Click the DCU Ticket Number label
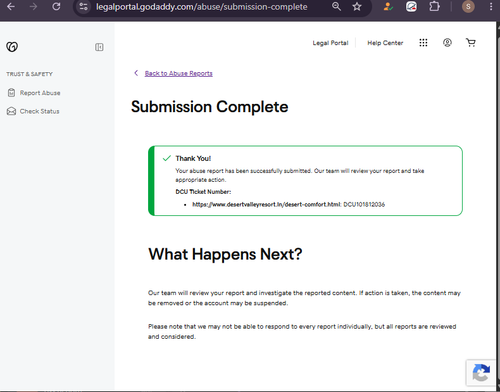500x392 pixels. tap(203, 192)
